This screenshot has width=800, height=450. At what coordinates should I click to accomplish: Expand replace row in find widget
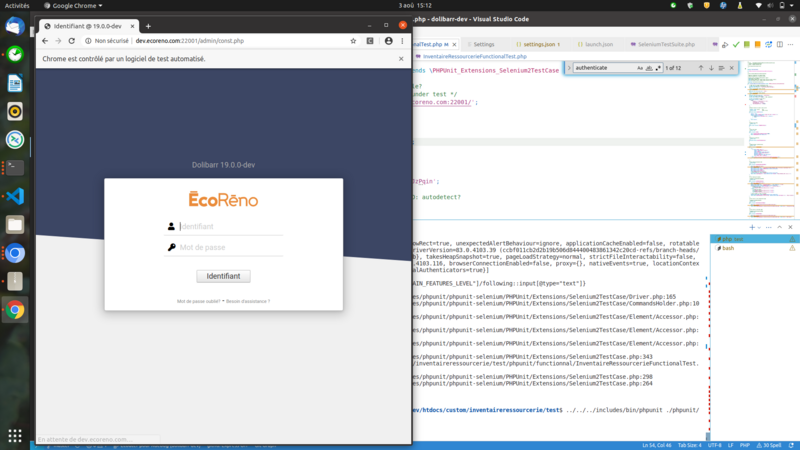click(x=569, y=68)
